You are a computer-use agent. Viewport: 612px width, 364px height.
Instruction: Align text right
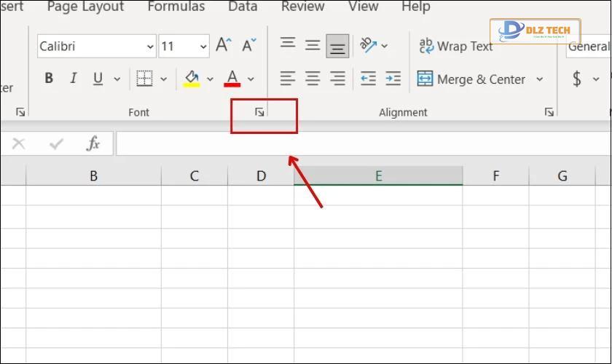coord(337,79)
